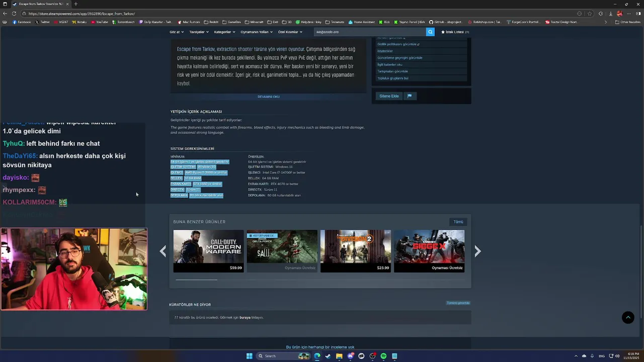Click the Tümü button for similar products
Screen dimensions: 644x362
point(458,222)
